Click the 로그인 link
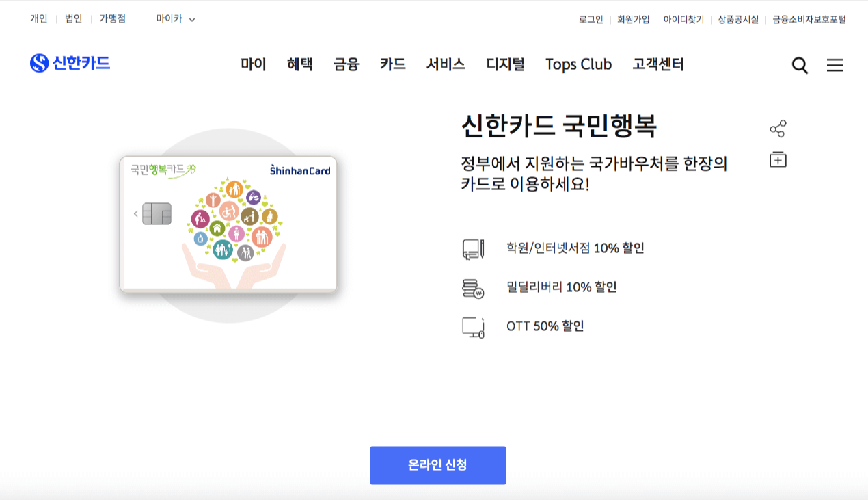 (591, 19)
